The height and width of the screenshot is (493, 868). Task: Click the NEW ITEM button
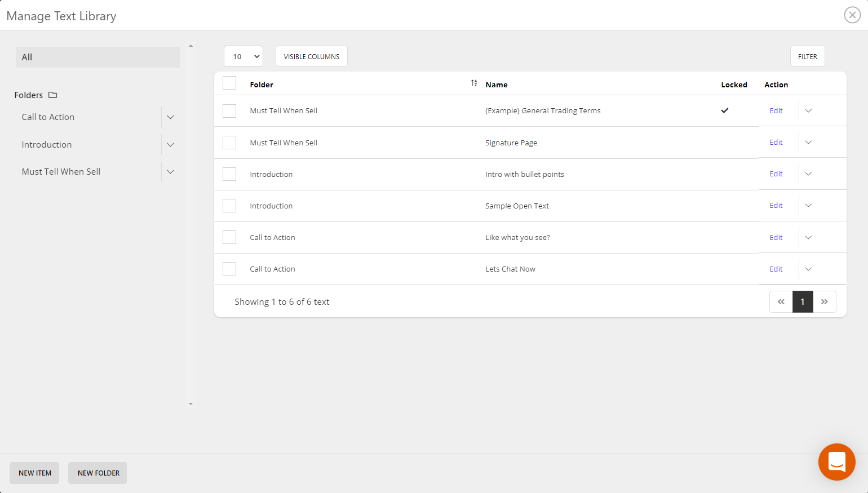pos(34,473)
